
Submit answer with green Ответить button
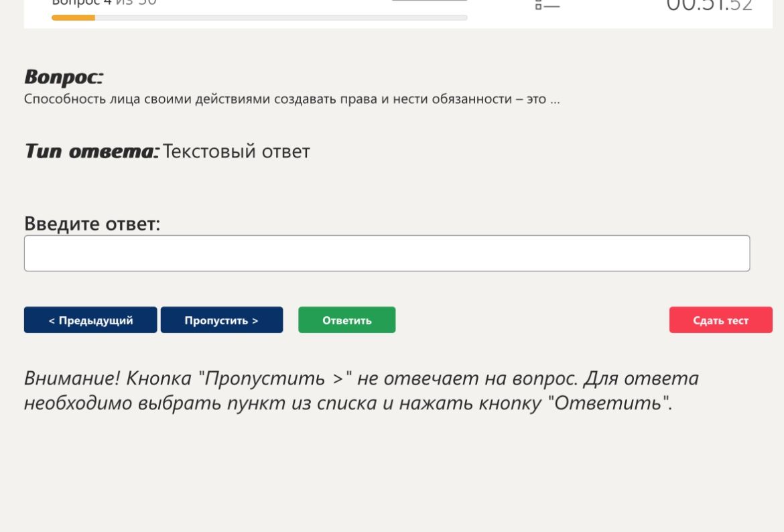click(346, 320)
